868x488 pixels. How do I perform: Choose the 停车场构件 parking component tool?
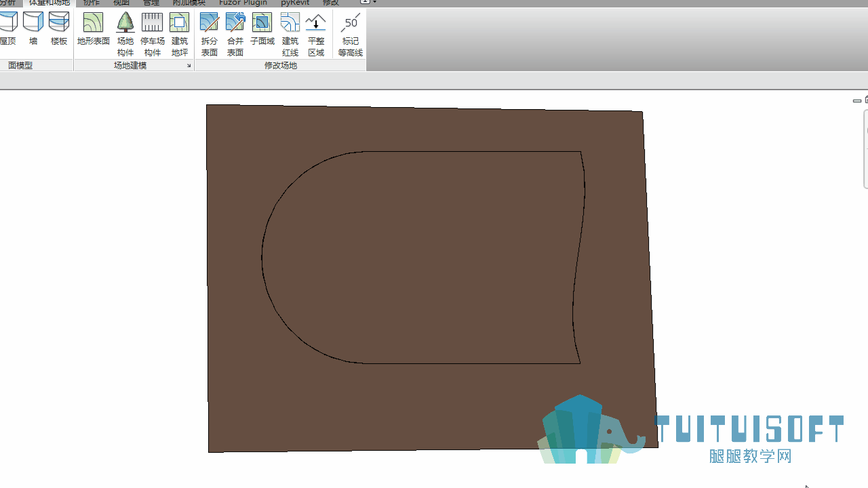pyautogui.click(x=152, y=34)
